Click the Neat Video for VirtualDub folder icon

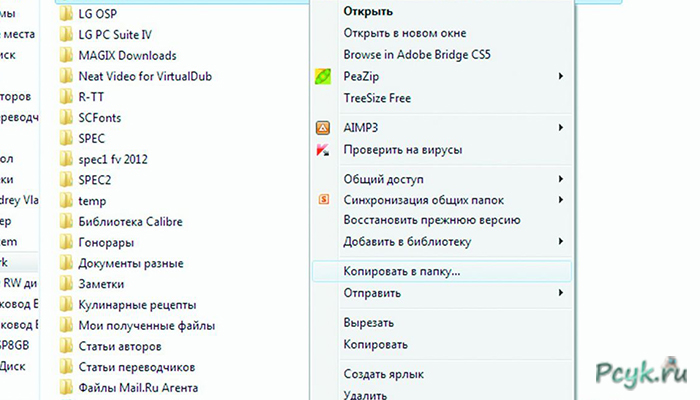(66, 76)
